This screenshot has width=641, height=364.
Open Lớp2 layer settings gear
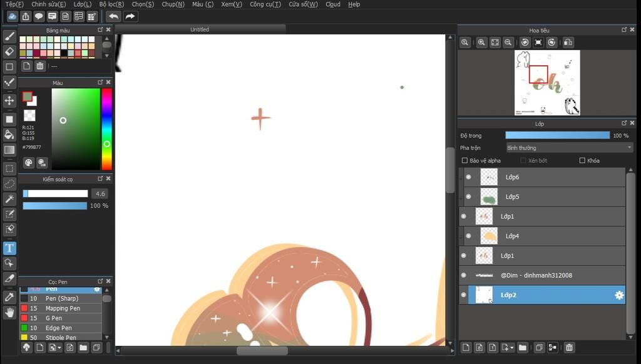point(619,295)
